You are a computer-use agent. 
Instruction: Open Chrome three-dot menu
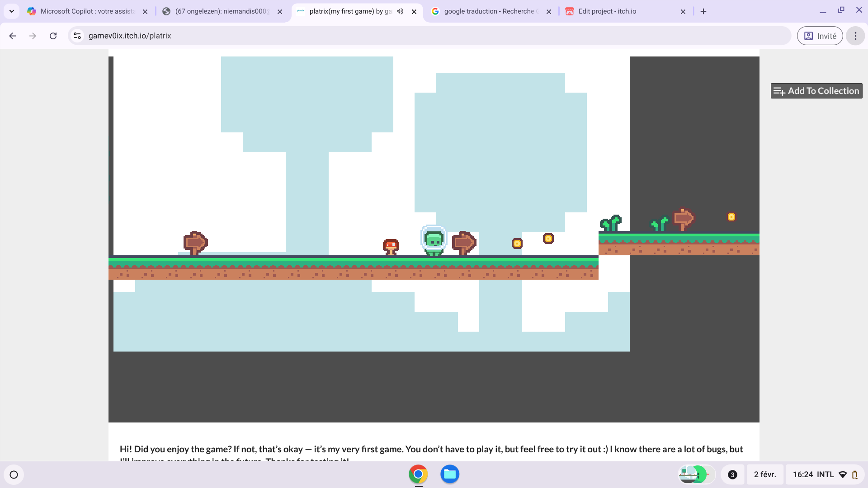pyautogui.click(x=855, y=36)
